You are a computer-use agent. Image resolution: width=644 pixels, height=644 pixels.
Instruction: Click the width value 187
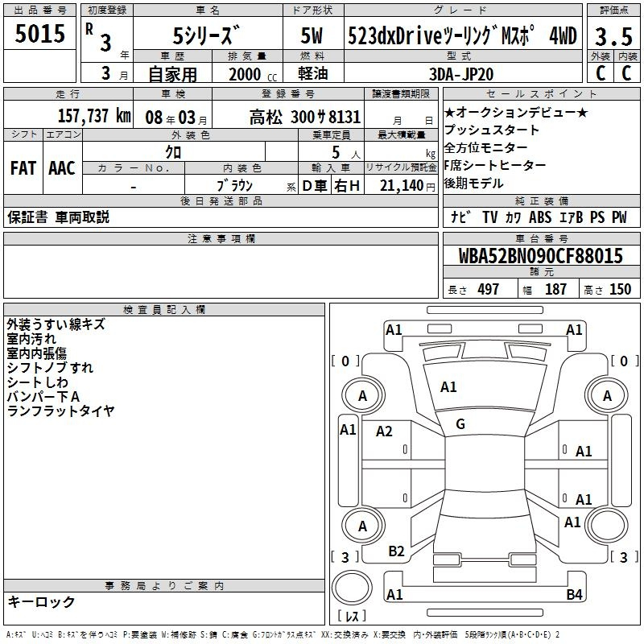click(x=555, y=289)
